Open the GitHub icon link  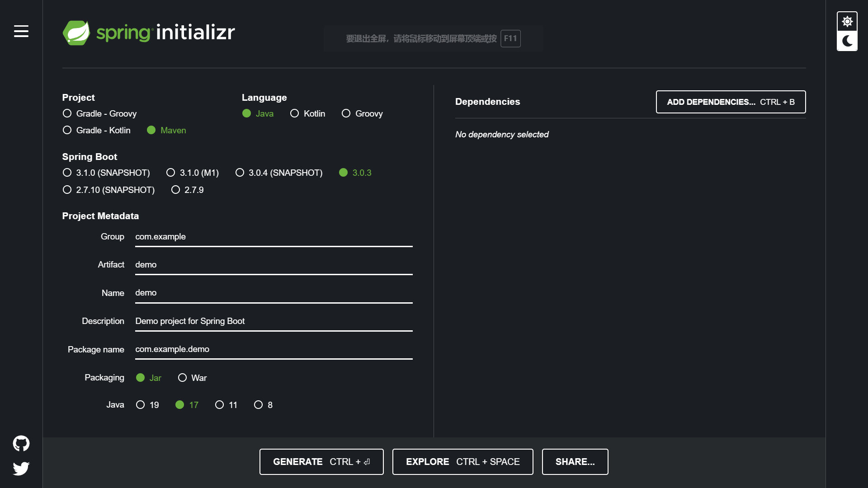21,443
